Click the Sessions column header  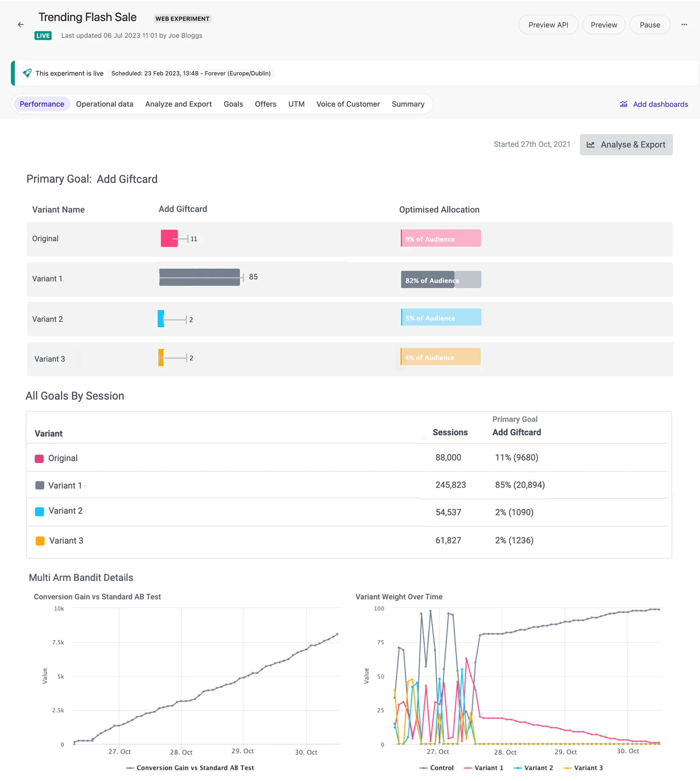pyautogui.click(x=450, y=432)
